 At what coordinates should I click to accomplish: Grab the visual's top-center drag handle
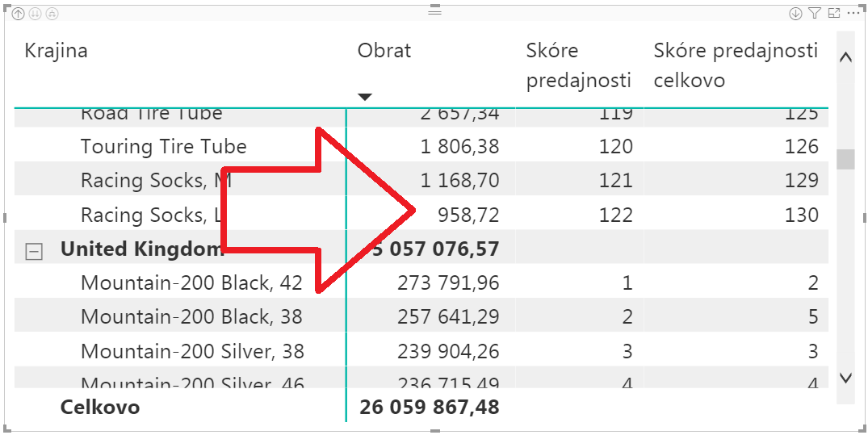click(434, 12)
